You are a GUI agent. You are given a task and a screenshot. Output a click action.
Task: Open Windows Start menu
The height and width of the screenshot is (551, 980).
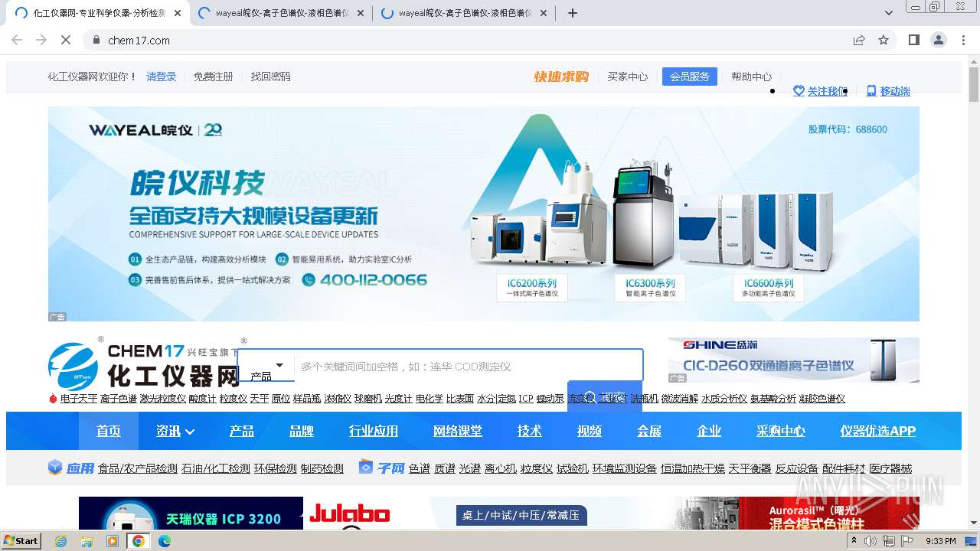21,540
